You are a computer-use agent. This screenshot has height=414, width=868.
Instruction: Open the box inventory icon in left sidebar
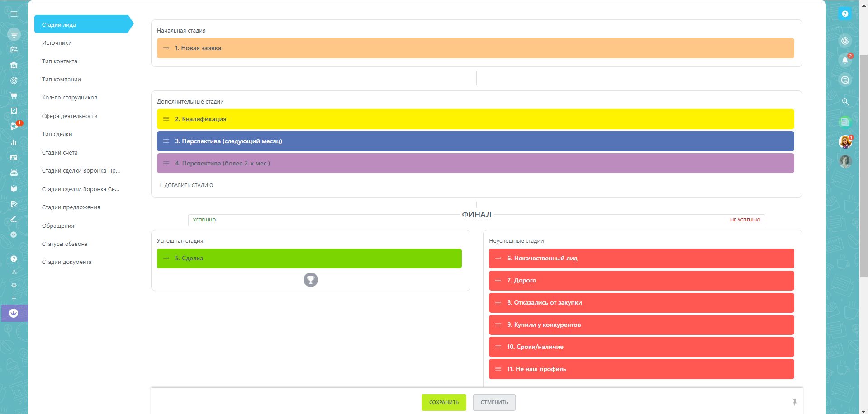14,188
